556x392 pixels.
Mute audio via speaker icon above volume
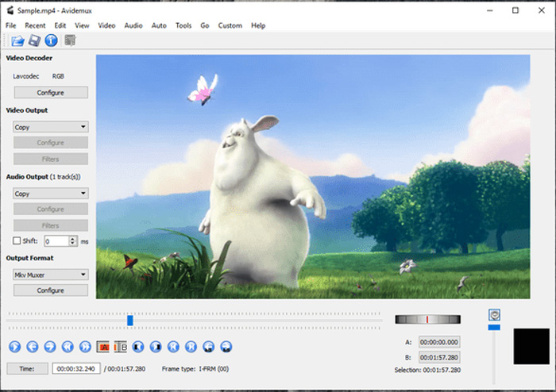tap(494, 315)
